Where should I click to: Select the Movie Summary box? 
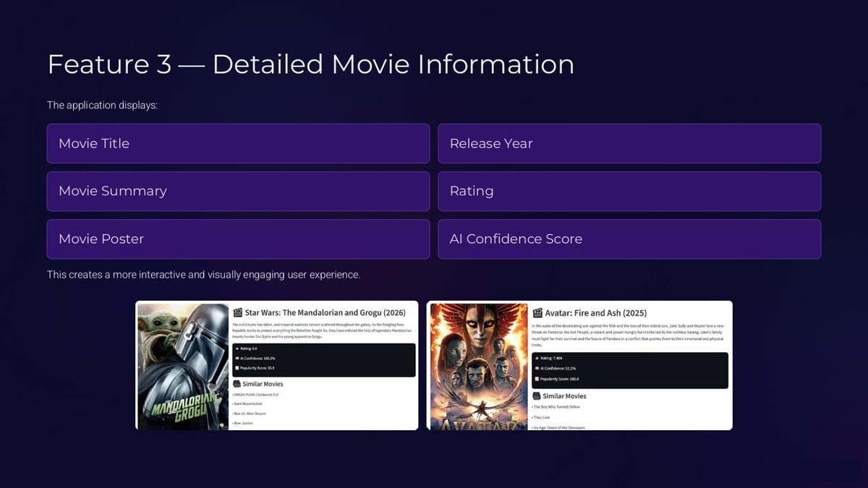coord(238,191)
